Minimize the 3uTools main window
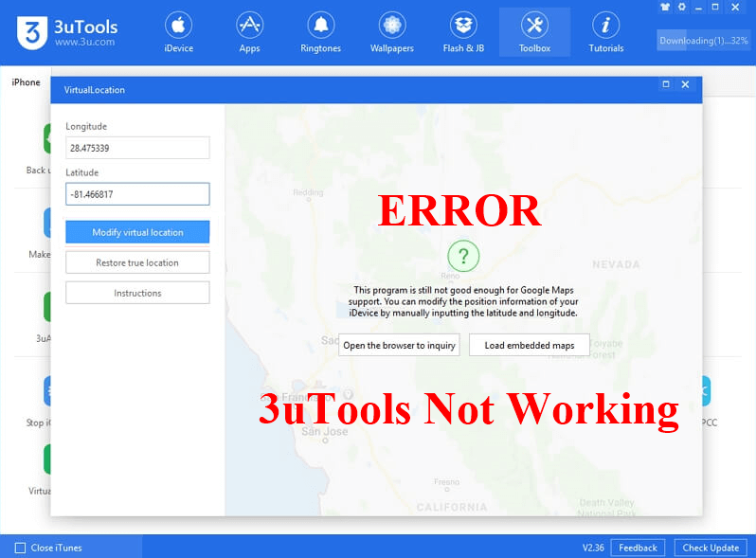The width and height of the screenshot is (756, 558). coord(698,8)
